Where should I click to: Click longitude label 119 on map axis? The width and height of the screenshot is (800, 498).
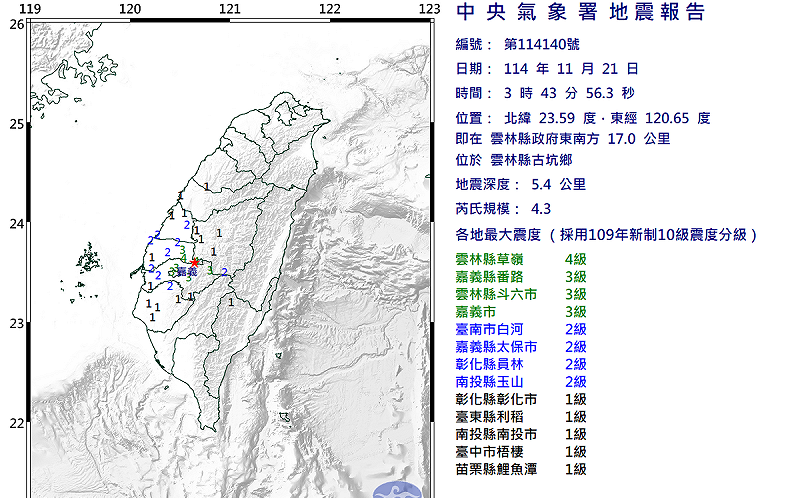(31, 9)
